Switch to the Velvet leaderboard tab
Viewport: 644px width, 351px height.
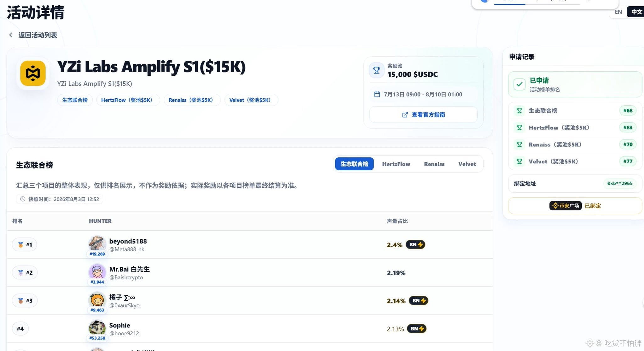click(x=467, y=164)
